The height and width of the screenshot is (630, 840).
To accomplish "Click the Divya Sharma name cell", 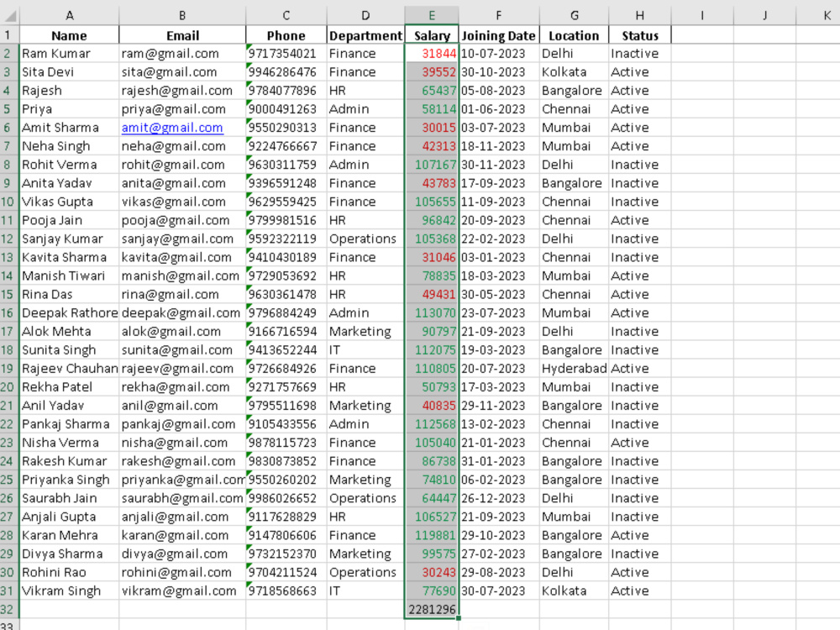I will click(69, 554).
